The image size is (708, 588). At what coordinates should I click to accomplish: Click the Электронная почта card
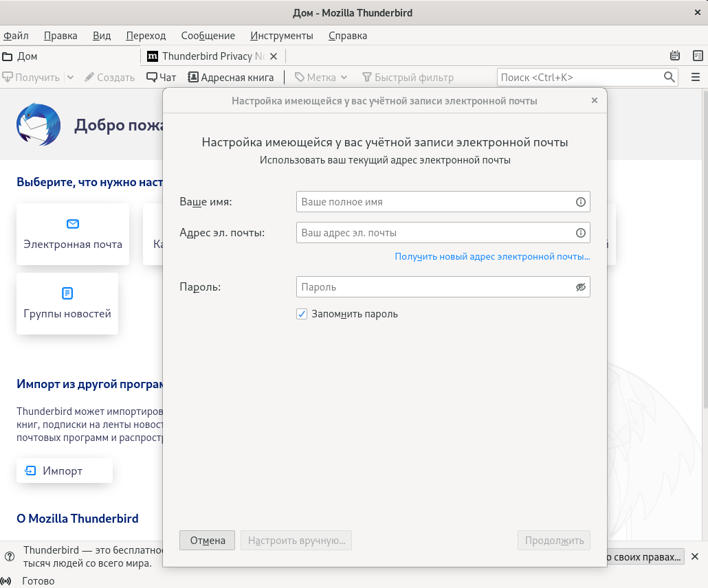[x=73, y=234]
